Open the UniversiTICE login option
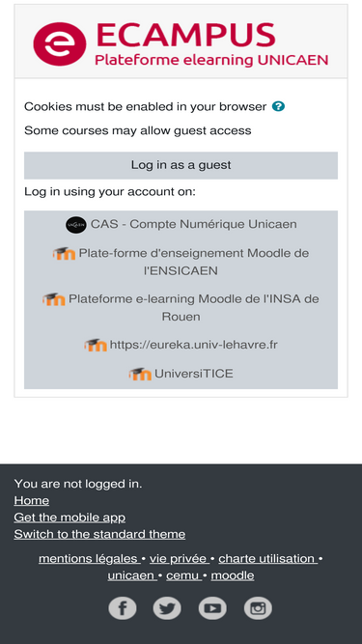 (x=181, y=374)
